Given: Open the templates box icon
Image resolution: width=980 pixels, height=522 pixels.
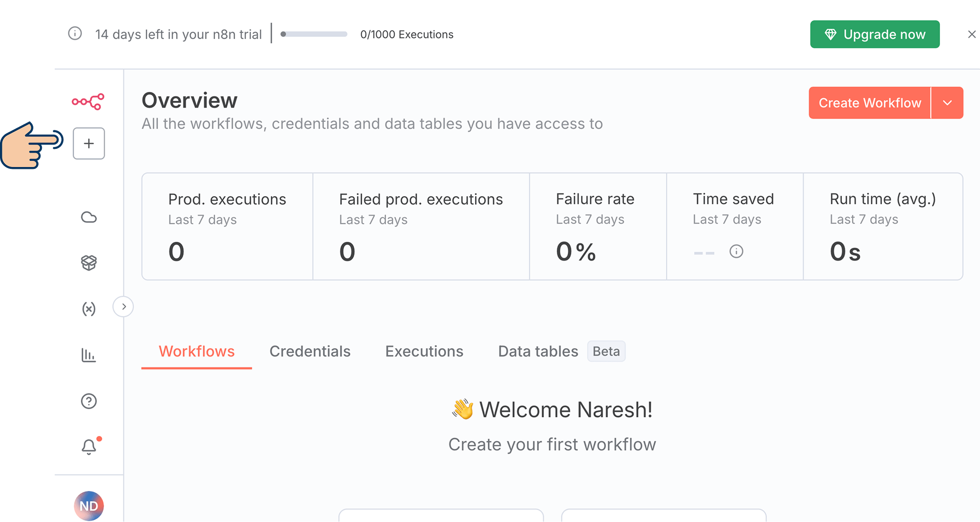Looking at the screenshot, I should point(89,263).
